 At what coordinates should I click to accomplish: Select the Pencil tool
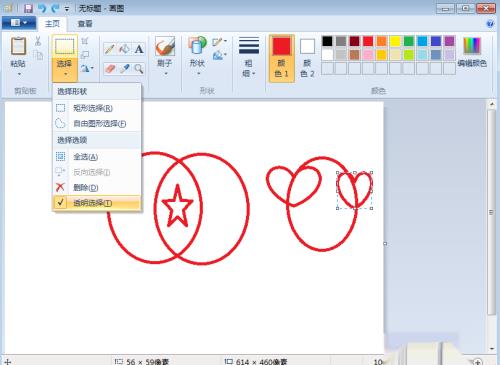110,49
